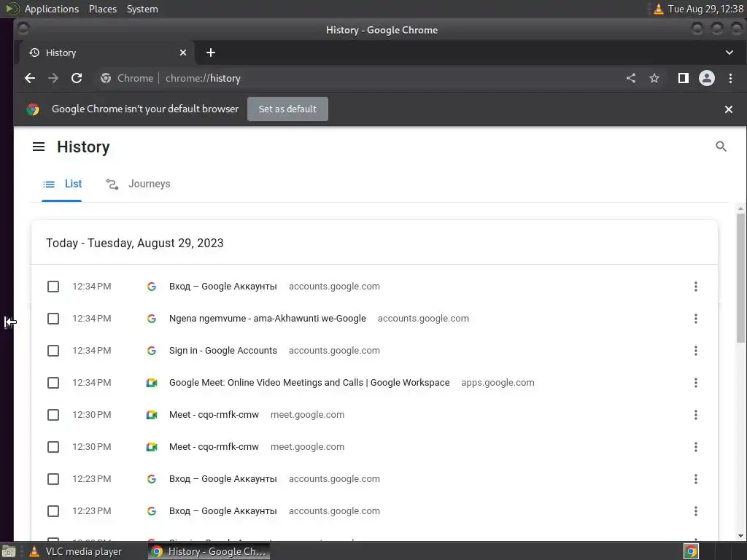Click the Google favicon beside Ngena ngemvume
The width and height of the screenshot is (747, 560).
(152, 319)
